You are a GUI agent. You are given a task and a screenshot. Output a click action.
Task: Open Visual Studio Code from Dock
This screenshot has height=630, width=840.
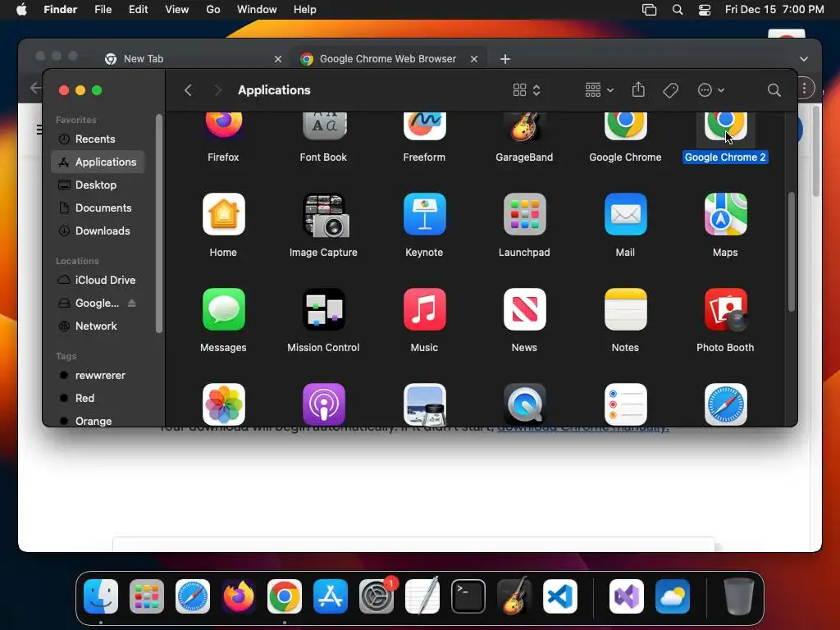[x=559, y=596]
